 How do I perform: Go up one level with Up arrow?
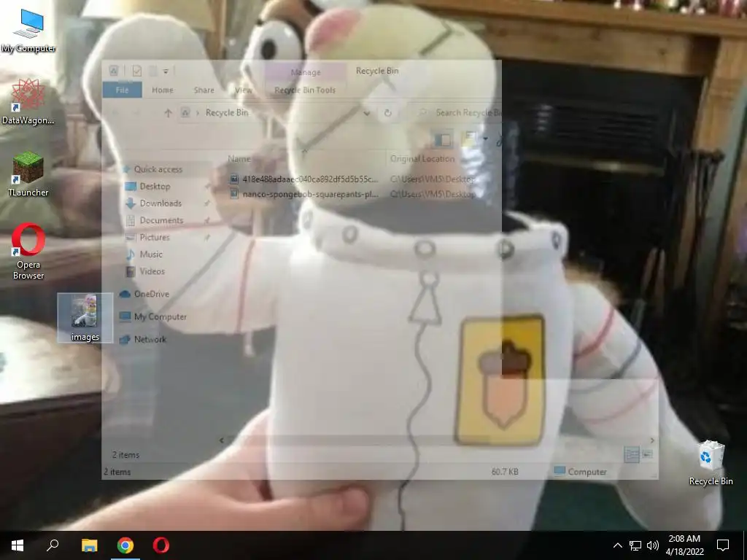168,113
